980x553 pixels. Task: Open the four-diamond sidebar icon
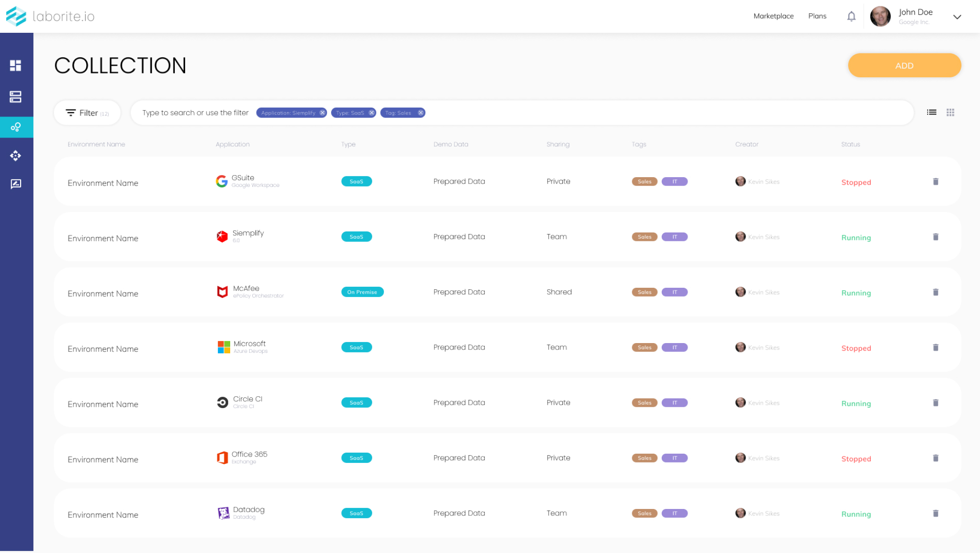pos(16,156)
